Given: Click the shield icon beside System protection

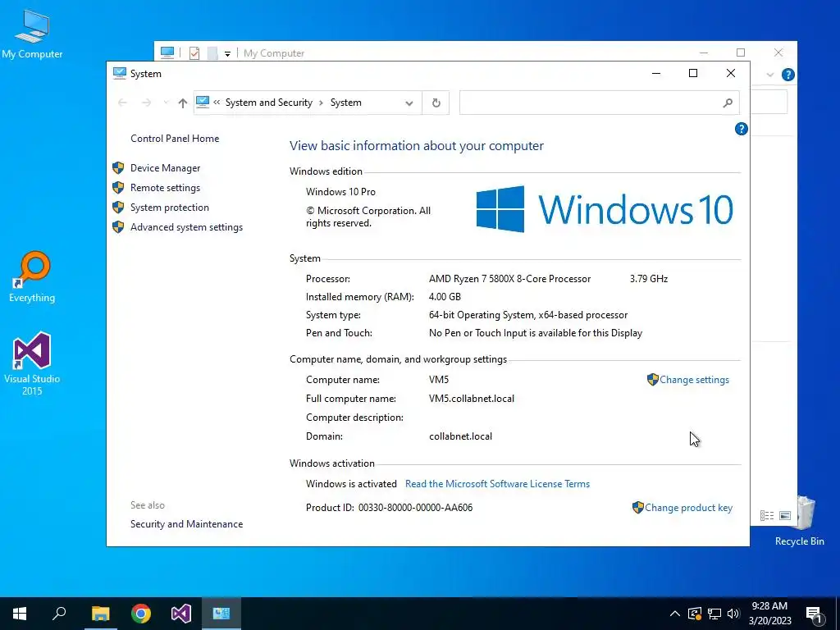Looking at the screenshot, I should (x=118, y=208).
